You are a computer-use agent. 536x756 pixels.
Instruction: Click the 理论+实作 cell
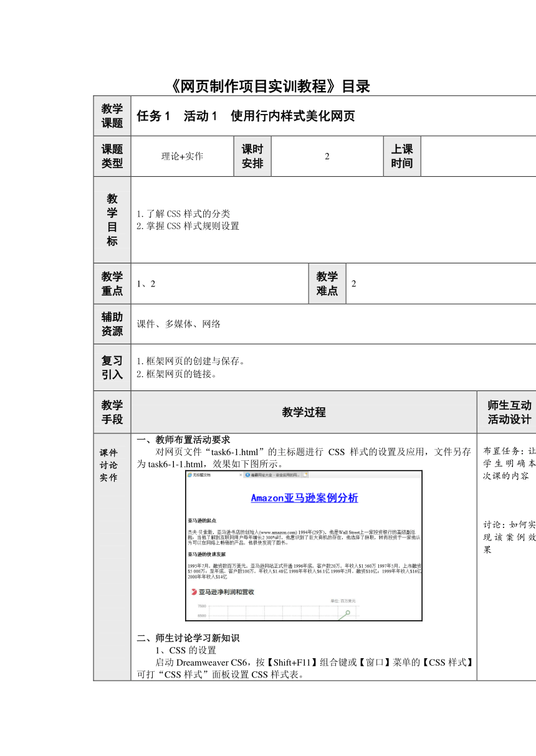pyautogui.click(x=182, y=156)
